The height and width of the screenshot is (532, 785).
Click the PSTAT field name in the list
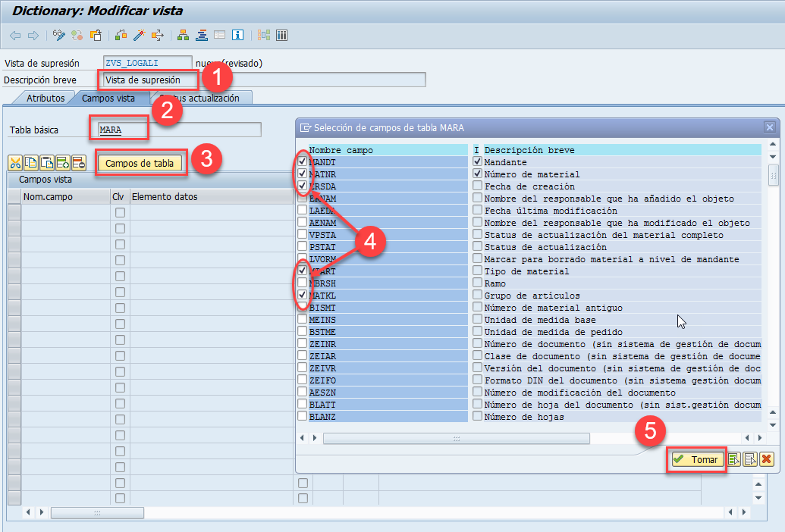[x=322, y=247]
